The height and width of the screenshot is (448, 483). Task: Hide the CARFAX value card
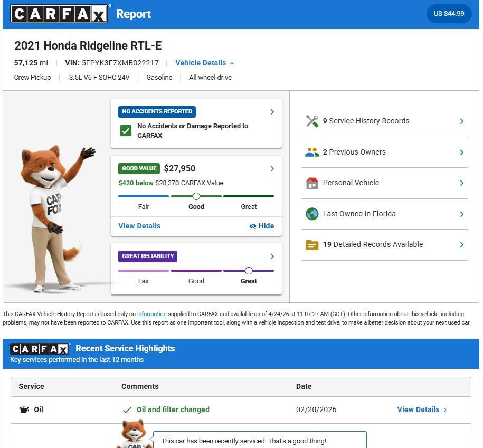click(x=262, y=226)
